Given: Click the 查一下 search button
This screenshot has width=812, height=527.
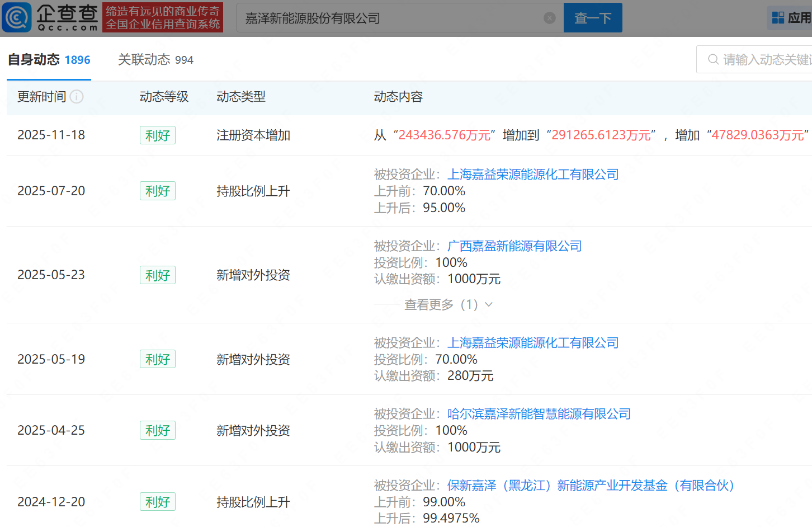Looking at the screenshot, I should click(x=592, y=17).
